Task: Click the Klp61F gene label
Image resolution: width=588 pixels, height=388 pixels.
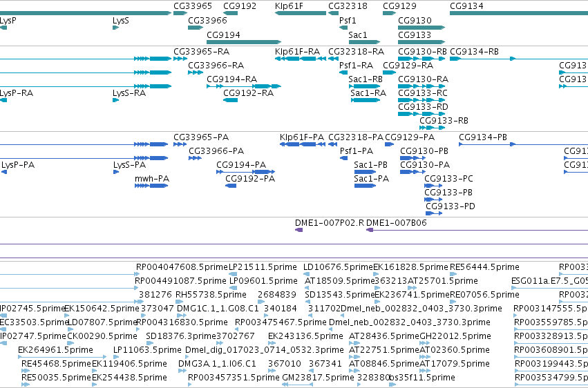Action: (289, 6)
